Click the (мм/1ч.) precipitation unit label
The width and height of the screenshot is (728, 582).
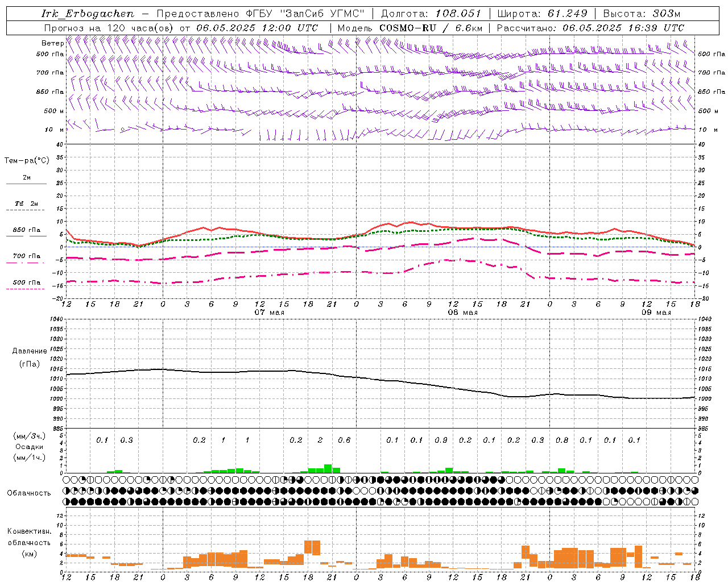coord(29,458)
